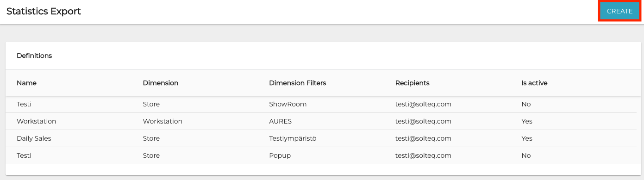Click the No status in ShowRoom row
Viewport: 644px width, 180px height.
[526, 104]
